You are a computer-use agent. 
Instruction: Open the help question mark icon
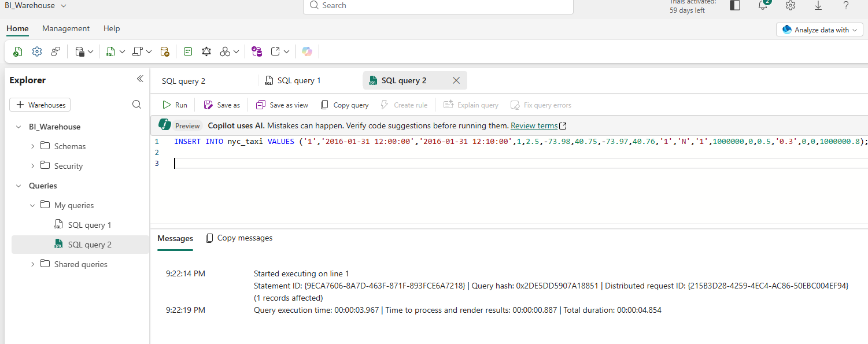846,5
